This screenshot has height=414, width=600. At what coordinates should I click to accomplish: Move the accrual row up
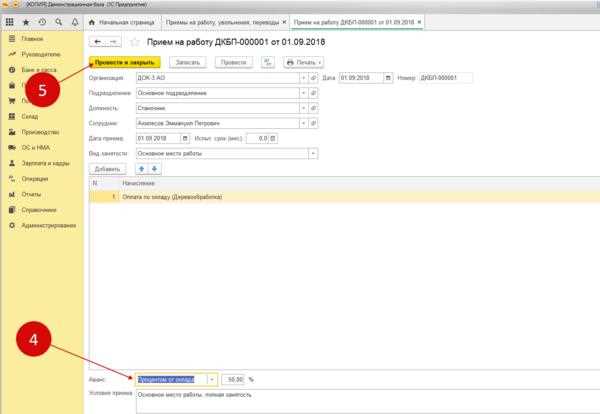click(x=142, y=169)
